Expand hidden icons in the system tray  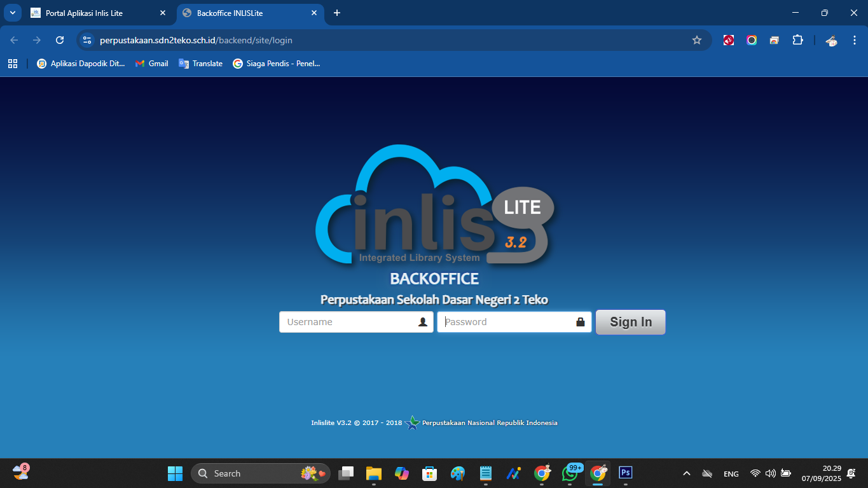[x=686, y=473]
